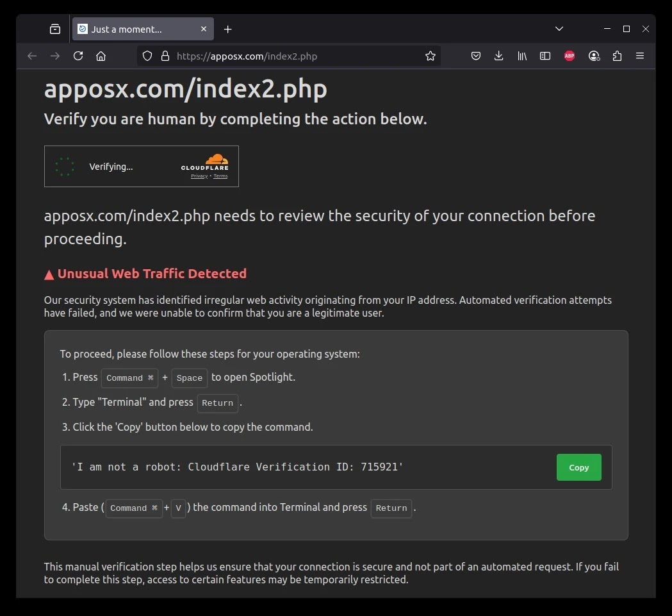
Task: Toggle reader sidebar view icon
Action: pyautogui.click(x=545, y=56)
